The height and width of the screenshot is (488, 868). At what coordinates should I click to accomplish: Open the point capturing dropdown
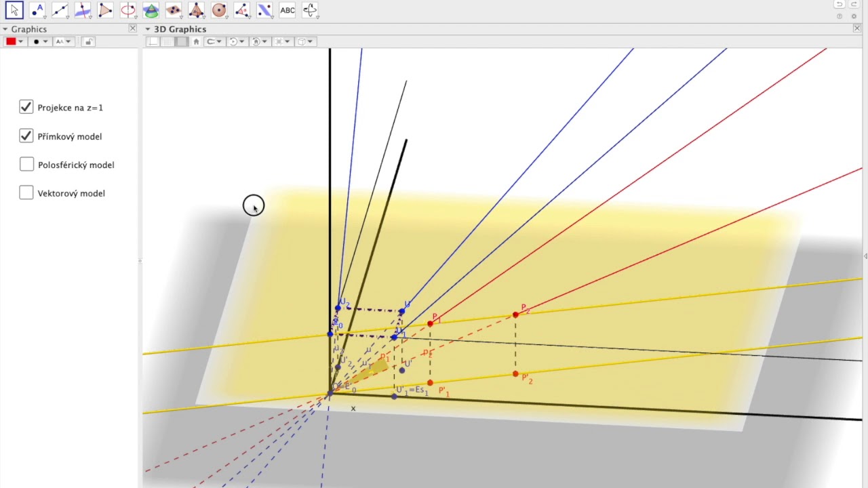pyautogui.click(x=215, y=41)
